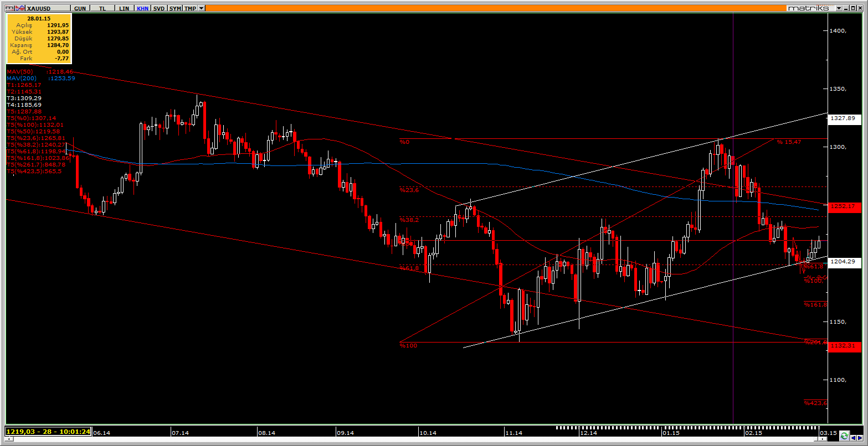Click the 11.14 date axis label

(514, 433)
